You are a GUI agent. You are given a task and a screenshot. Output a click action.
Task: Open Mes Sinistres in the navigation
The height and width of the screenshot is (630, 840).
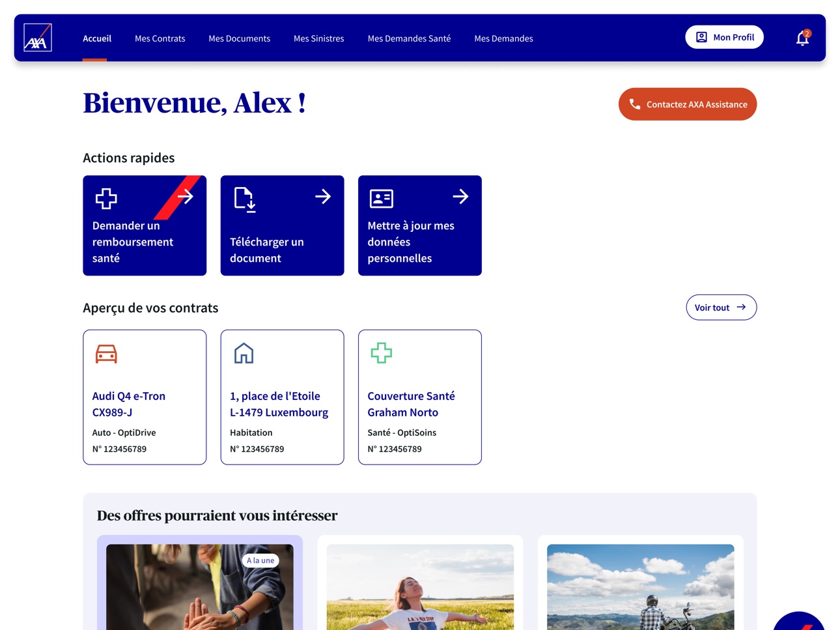coord(319,38)
